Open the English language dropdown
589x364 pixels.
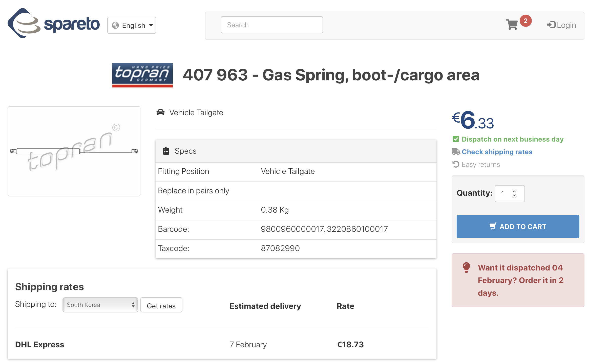[132, 25]
